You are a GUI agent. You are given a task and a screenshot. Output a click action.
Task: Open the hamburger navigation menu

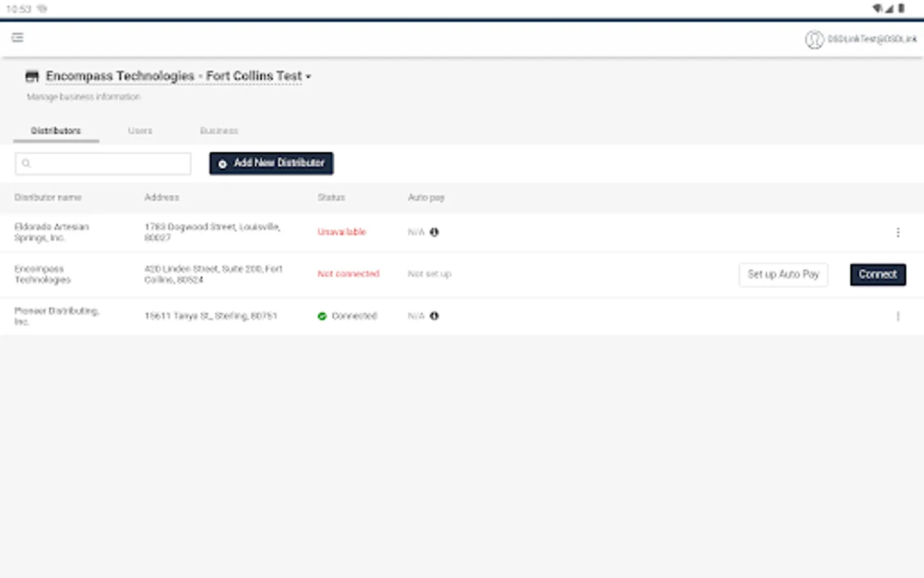(17, 38)
